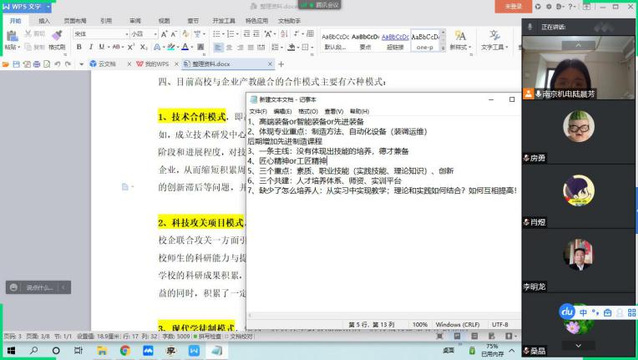This screenshot has width=638, height=360.
Task: Open Chrome from the Windows taskbar
Action: click(125, 350)
